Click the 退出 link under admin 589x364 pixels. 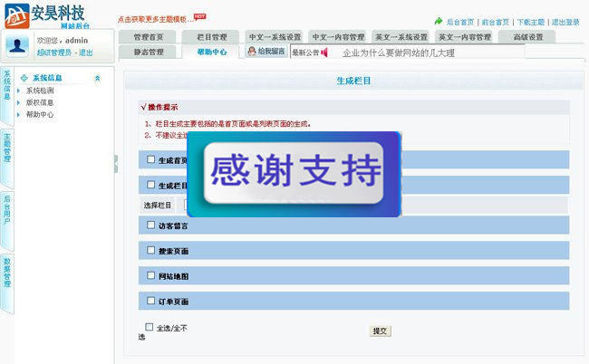point(86,53)
